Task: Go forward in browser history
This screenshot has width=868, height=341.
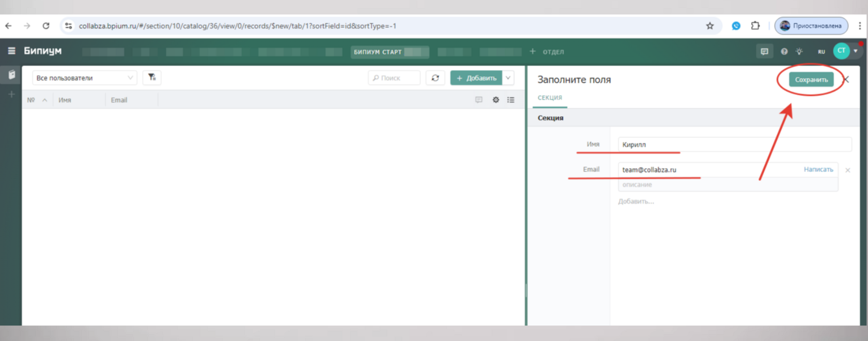Action: coord(27,26)
